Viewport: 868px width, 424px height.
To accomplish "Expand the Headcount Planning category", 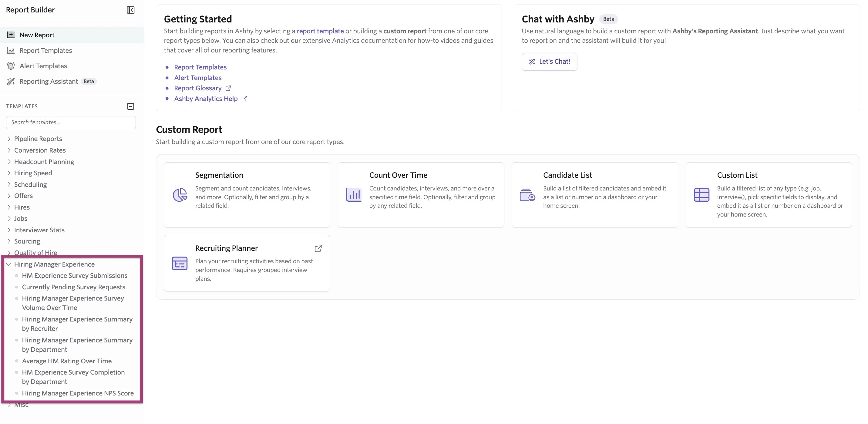I will [x=9, y=161].
